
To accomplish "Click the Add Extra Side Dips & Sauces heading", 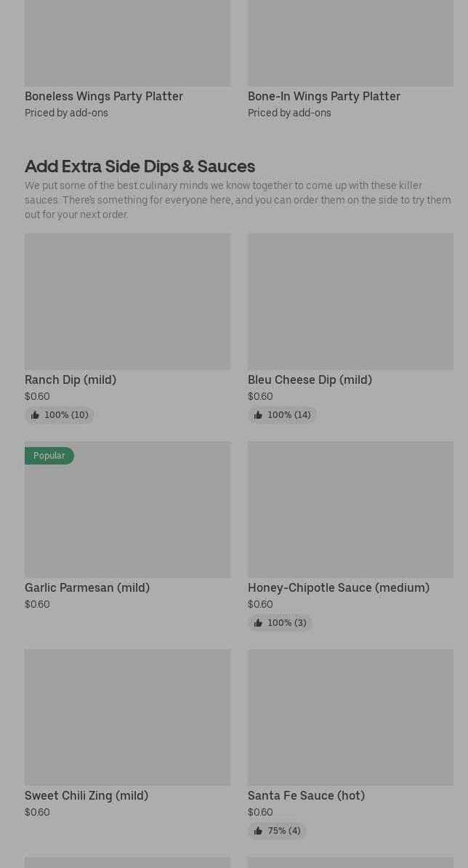I will [140, 166].
